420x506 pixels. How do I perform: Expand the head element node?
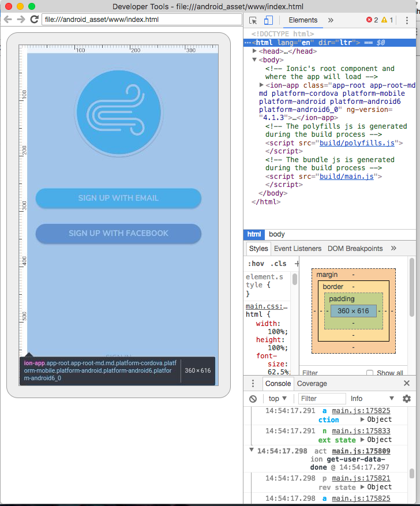coord(254,51)
